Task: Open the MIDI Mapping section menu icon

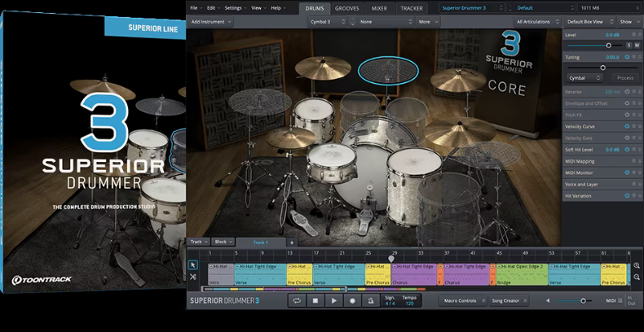Action: (x=634, y=161)
